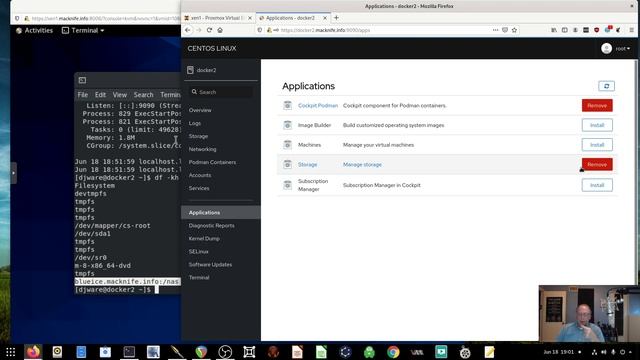Open Diagnostic Reports in sidebar
Viewport: 640px width, 360px height.
tap(211, 226)
